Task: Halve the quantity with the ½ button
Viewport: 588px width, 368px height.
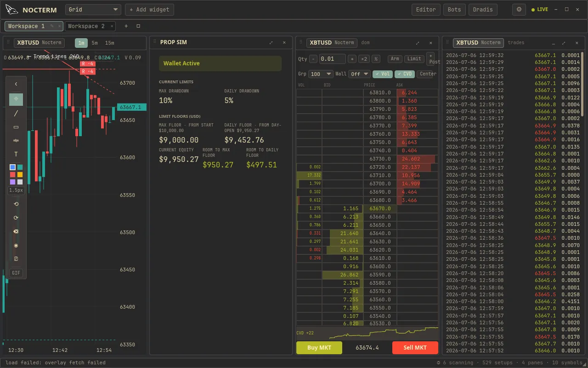Action: 376,59
